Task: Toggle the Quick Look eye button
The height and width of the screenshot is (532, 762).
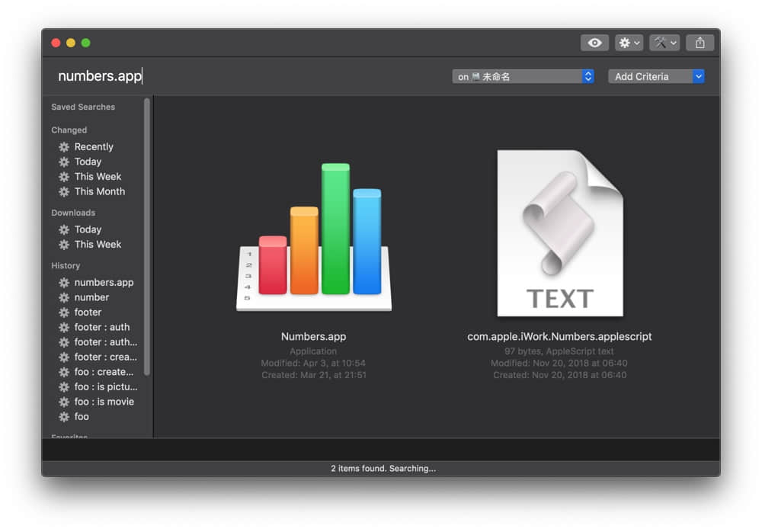Action: pyautogui.click(x=594, y=43)
